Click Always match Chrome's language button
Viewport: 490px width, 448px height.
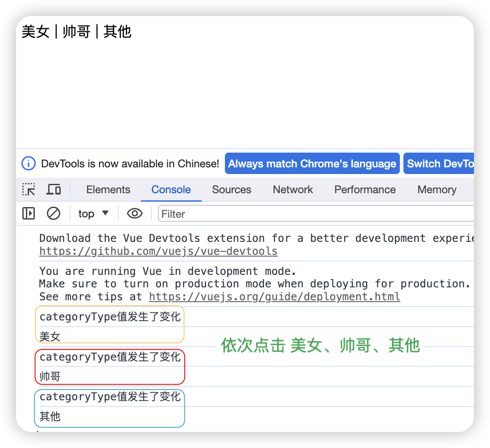click(x=312, y=164)
